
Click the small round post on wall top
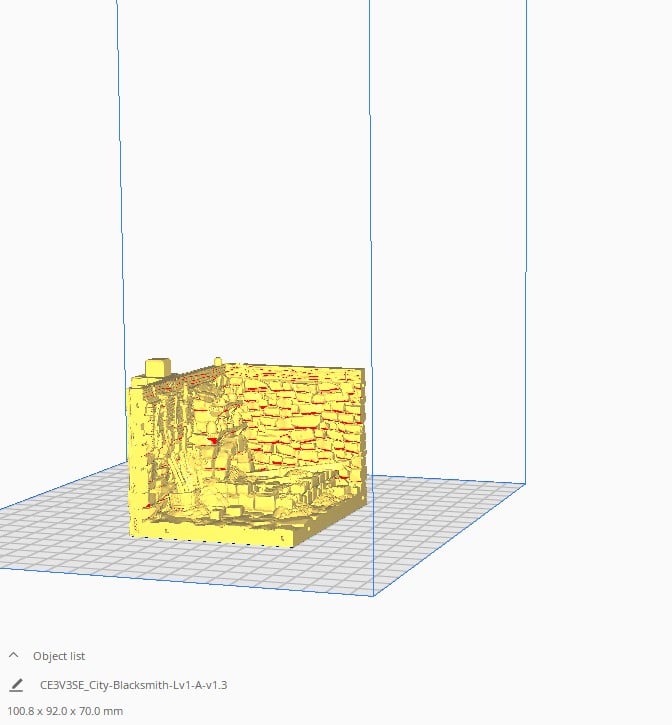[x=218, y=361]
